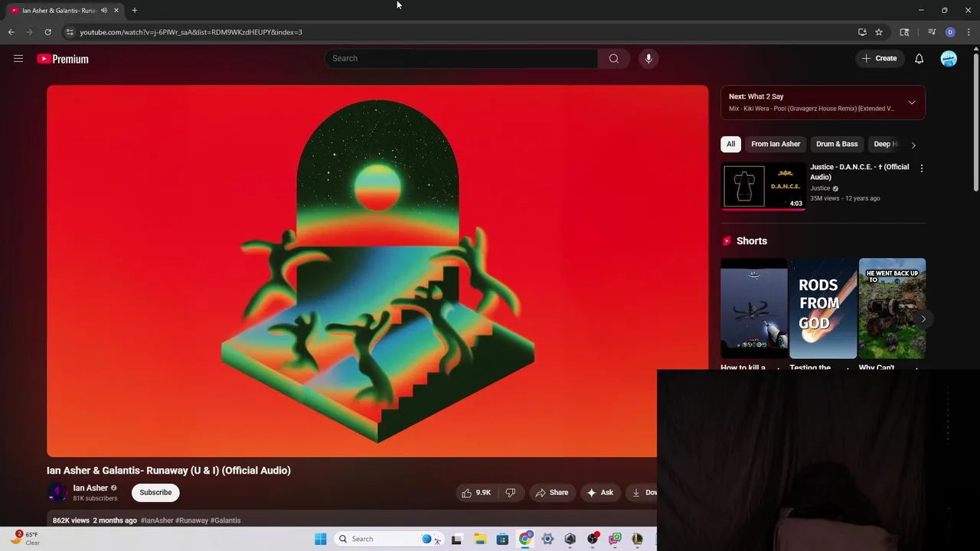Open options menu for Justice D.A.N.C.E. video
980x551 pixels.
point(921,168)
